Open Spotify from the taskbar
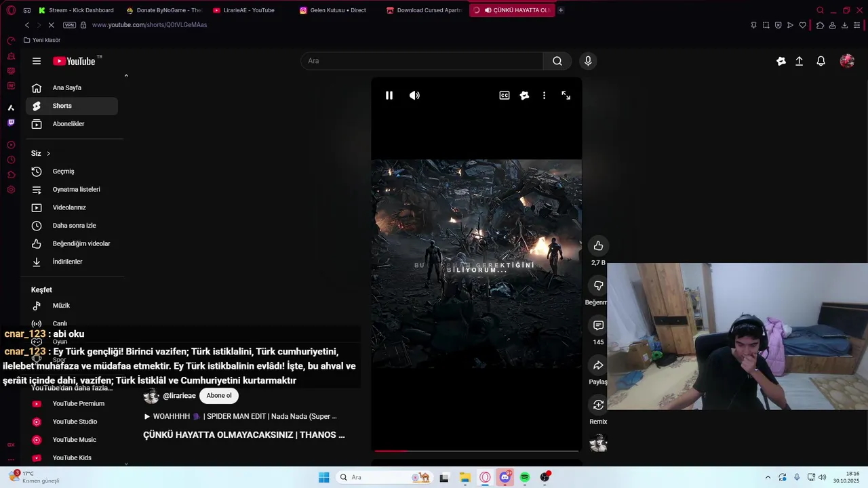This screenshot has width=868, height=488. [x=525, y=478]
